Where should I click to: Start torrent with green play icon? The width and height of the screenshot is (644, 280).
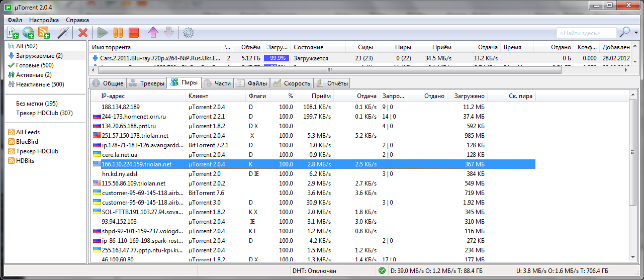pyautogui.click(x=103, y=33)
